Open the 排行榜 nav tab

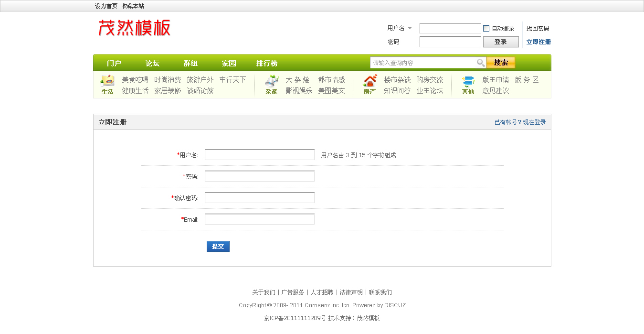[x=267, y=63]
